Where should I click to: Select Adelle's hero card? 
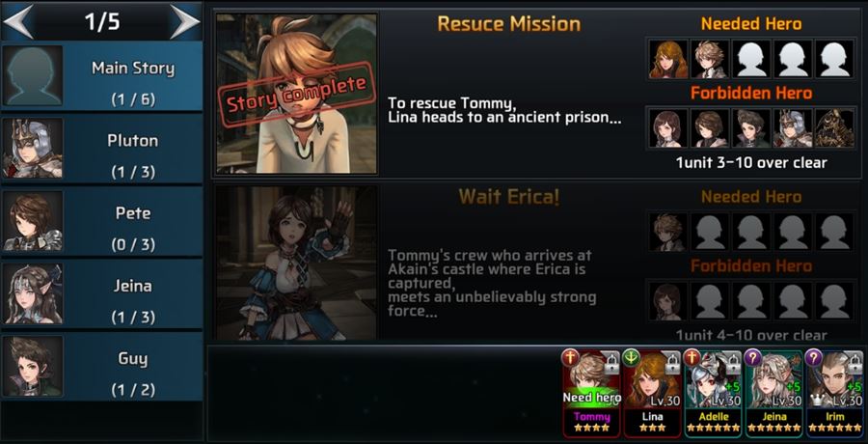click(x=713, y=393)
